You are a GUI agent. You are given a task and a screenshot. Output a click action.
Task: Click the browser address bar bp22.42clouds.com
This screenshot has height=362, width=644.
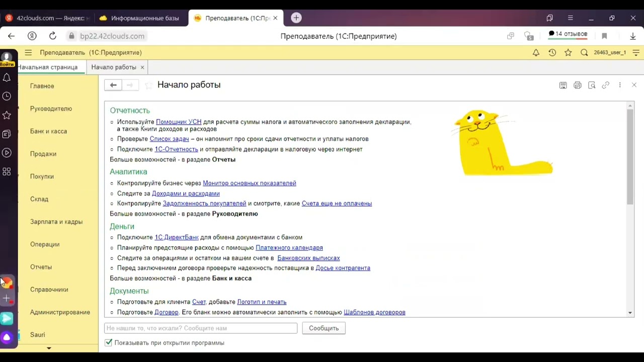pos(112,36)
